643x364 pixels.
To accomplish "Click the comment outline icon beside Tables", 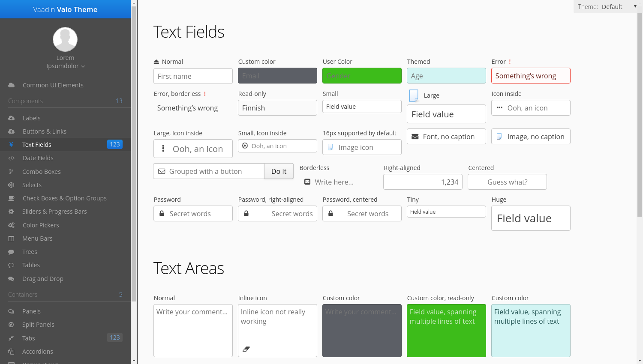I will click(11, 265).
